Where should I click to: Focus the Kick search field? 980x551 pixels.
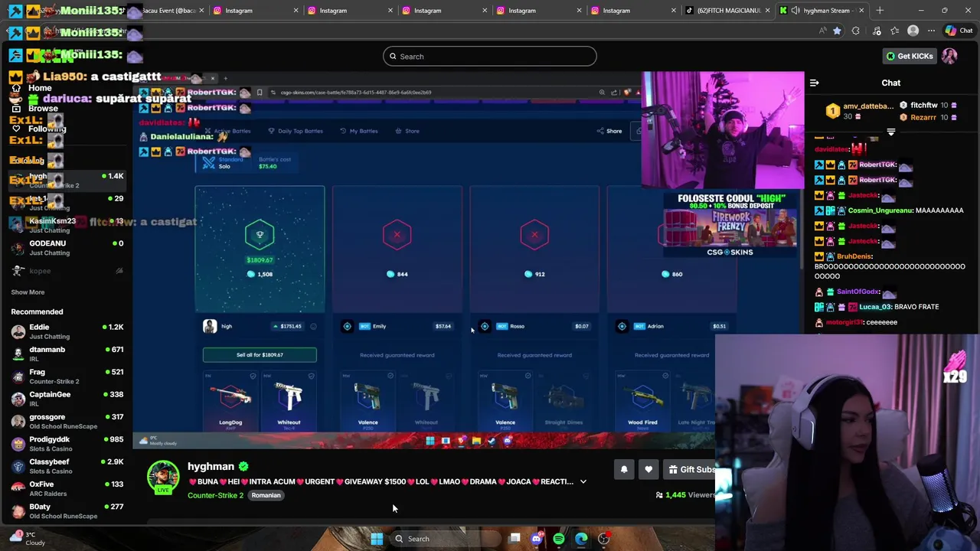(490, 56)
